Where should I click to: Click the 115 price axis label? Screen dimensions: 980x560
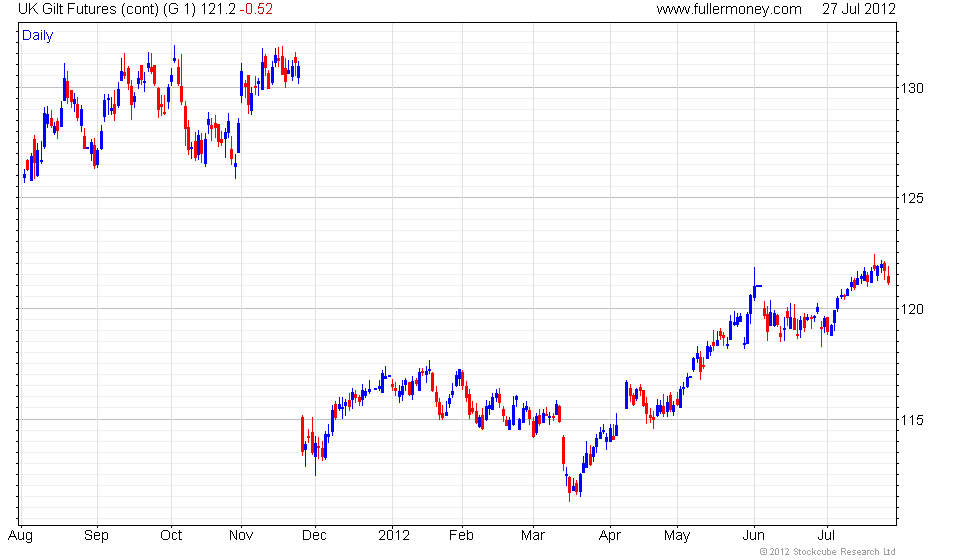tap(912, 420)
